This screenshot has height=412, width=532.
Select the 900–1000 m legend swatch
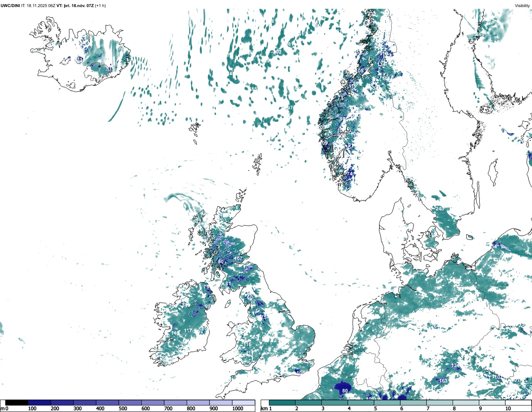221,402
